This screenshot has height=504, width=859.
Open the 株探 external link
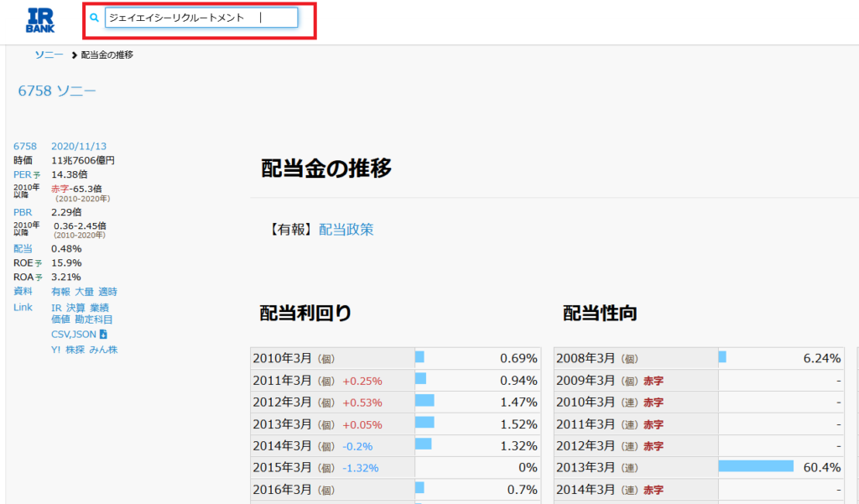[75, 350]
